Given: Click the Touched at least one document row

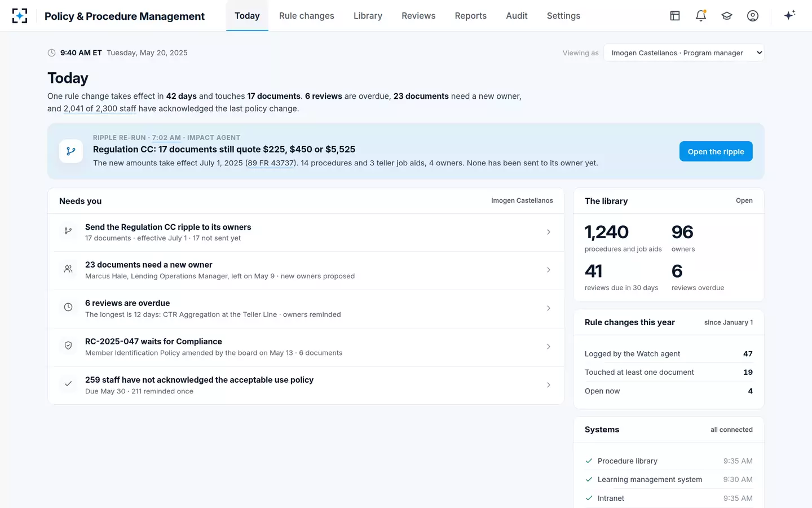Looking at the screenshot, I should [669, 373].
